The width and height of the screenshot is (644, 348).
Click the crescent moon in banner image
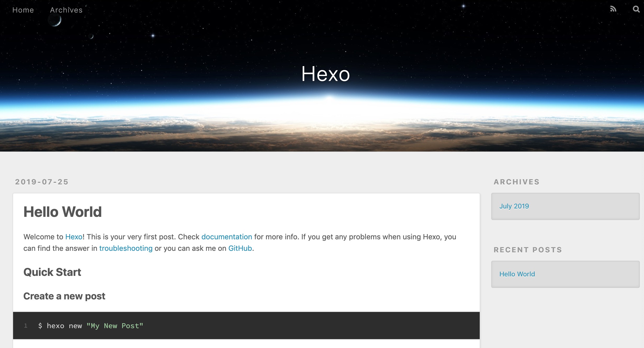55,20
